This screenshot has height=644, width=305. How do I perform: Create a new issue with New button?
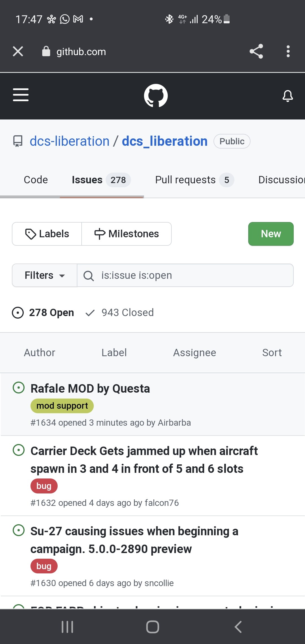(271, 234)
